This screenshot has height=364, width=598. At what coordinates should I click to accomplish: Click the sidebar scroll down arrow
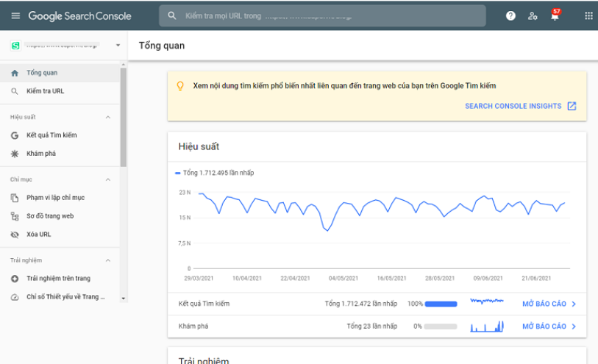[123, 299]
